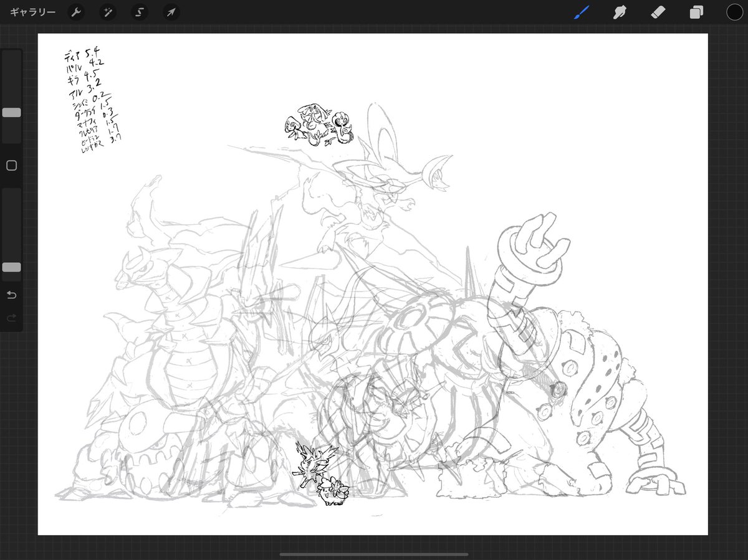Open the Actions wrench menu
Image resolution: width=748 pixels, height=560 pixels.
76,12
